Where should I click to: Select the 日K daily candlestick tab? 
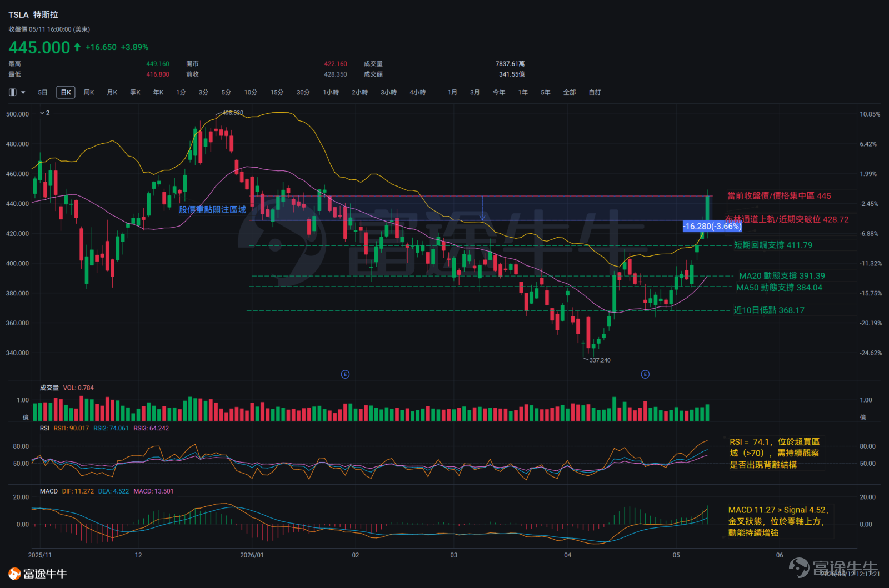(66, 92)
